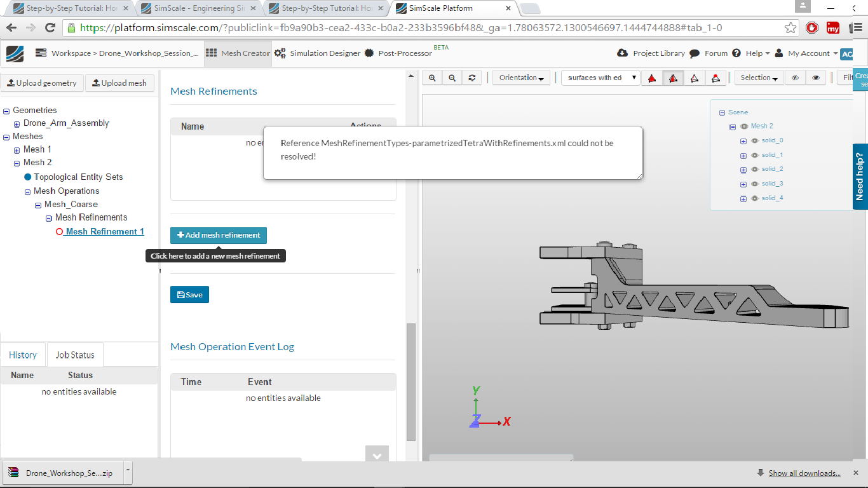Screen dimensions: 868x488
Task: Click the hide selection crossed-eye icon
Action: click(795, 78)
